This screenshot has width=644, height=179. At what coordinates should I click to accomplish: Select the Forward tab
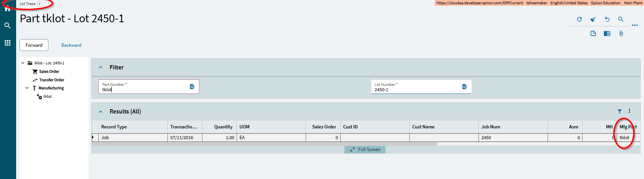[34, 45]
